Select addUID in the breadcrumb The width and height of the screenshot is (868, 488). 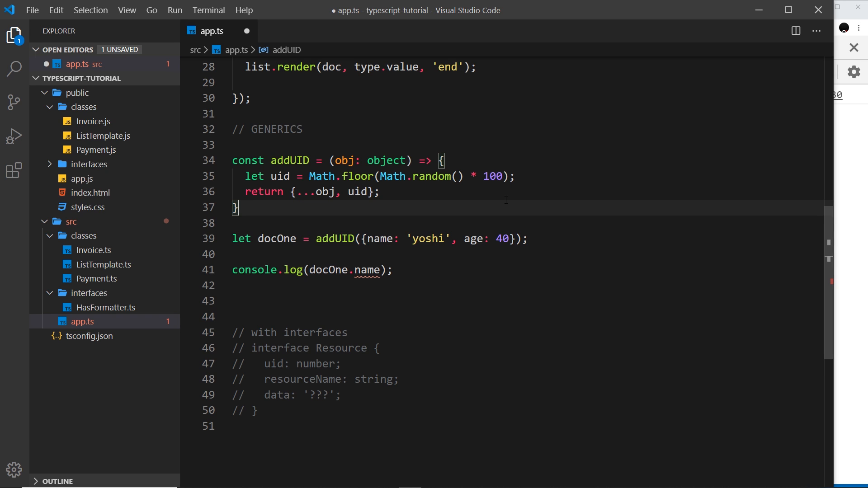287,50
